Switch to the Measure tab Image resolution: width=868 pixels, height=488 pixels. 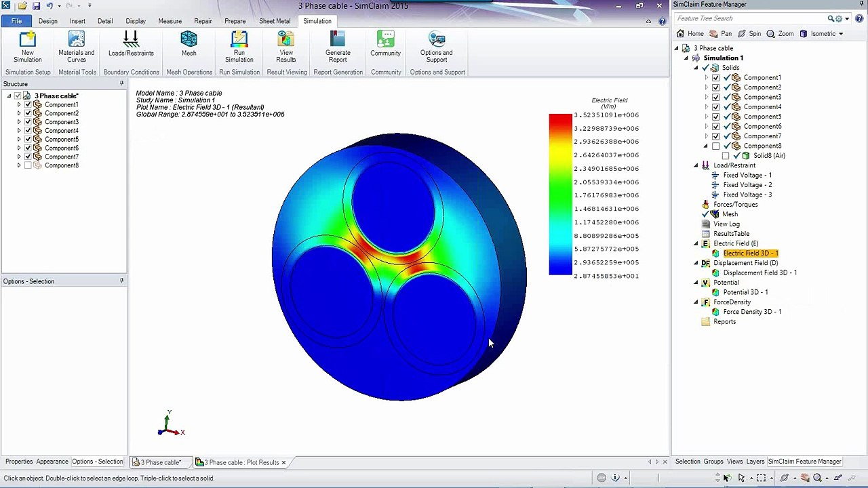point(170,21)
